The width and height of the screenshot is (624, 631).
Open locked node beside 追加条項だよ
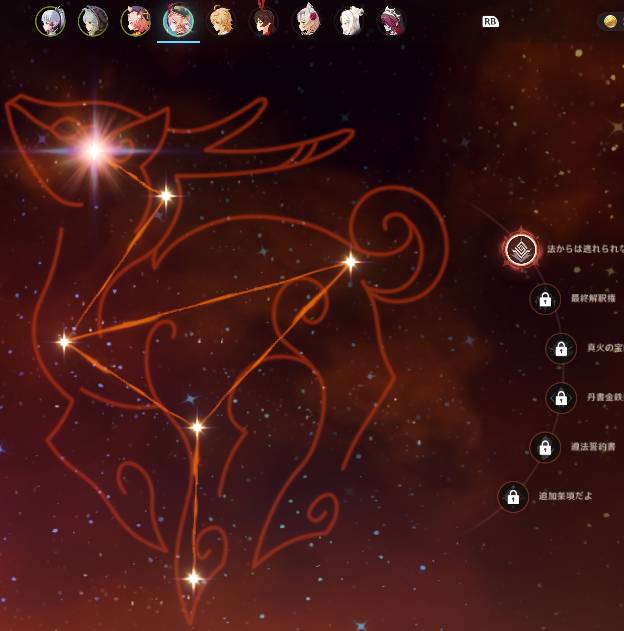coord(513,497)
